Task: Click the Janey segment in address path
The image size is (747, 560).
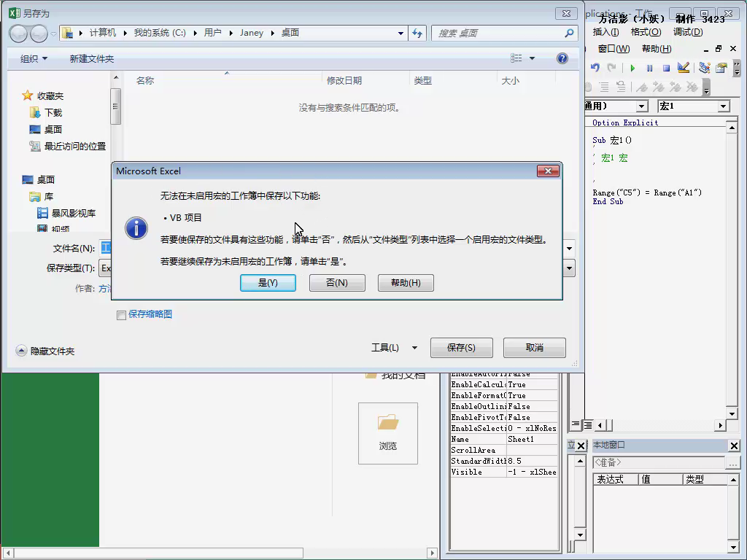Action: pos(252,33)
